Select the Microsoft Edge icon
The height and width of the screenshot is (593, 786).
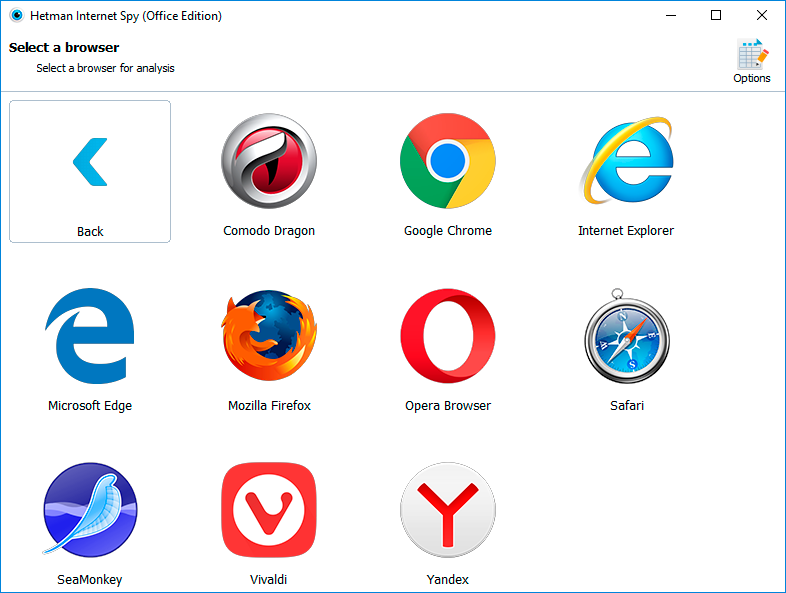[x=90, y=335]
